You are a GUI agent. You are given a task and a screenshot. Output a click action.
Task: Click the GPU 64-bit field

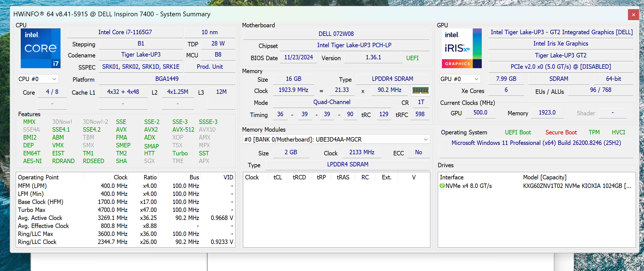click(614, 79)
